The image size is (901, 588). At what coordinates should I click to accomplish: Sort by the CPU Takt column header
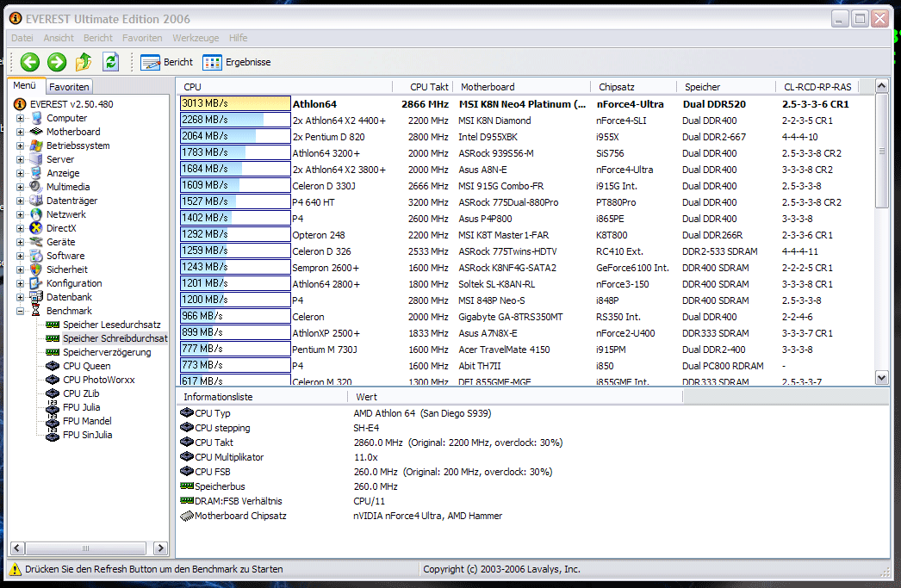423,87
